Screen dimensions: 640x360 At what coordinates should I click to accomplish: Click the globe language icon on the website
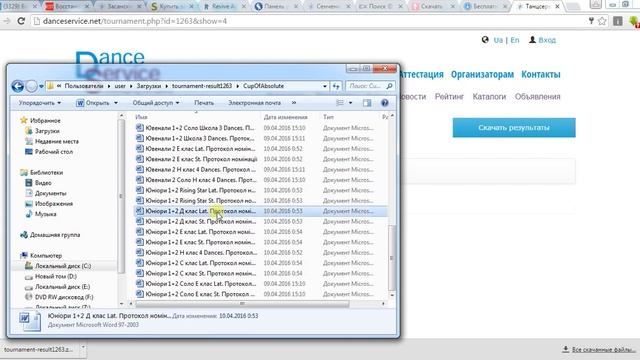click(x=485, y=40)
